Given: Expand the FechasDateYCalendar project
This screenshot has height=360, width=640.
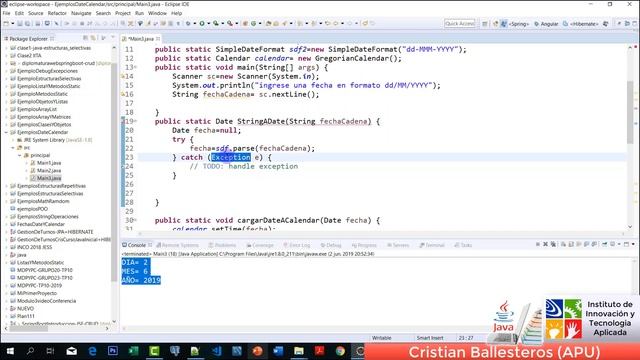Looking at the screenshot, I should coord(6,224).
